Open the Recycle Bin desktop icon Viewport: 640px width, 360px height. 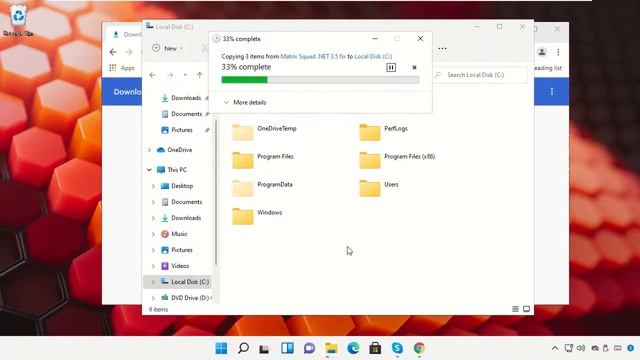click(18, 20)
